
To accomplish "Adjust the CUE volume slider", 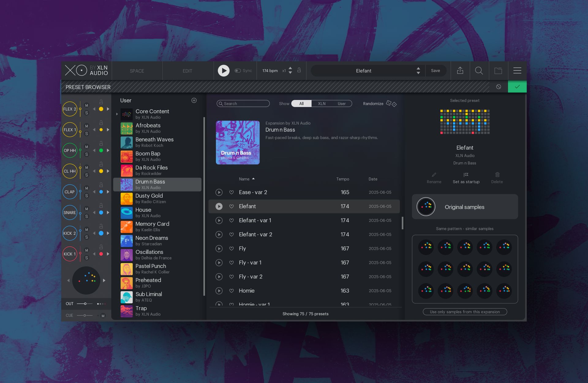I will tap(85, 315).
